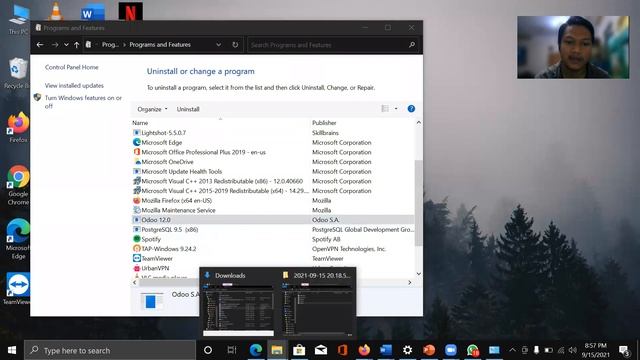Expand More options arrow beside view icon
640x360 pixels.
396,109
